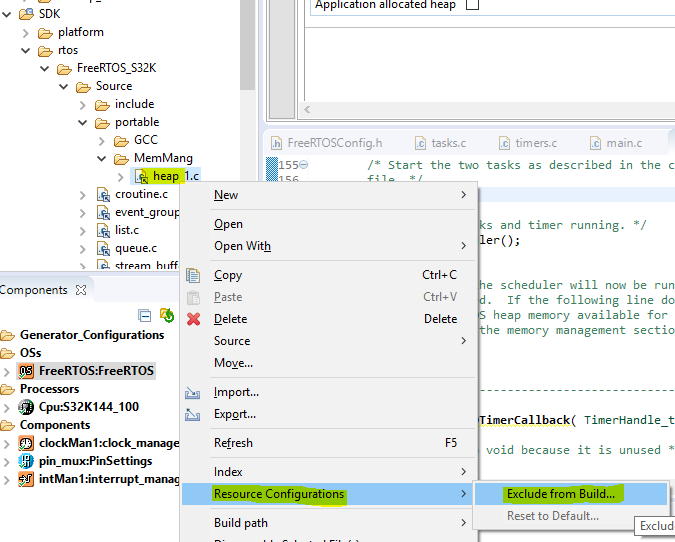Collapse the MemMang folder node
This screenshot has height=542, width=675.
tap(102, 158)
